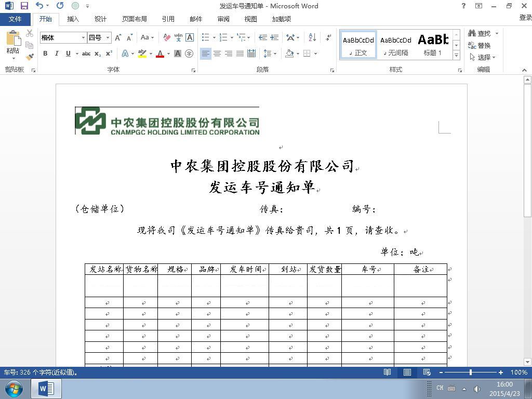This screenshot has width=532, height=399.
Task: Click the vertical scrollbar down arrow
Action: click(x=527, y=362)
